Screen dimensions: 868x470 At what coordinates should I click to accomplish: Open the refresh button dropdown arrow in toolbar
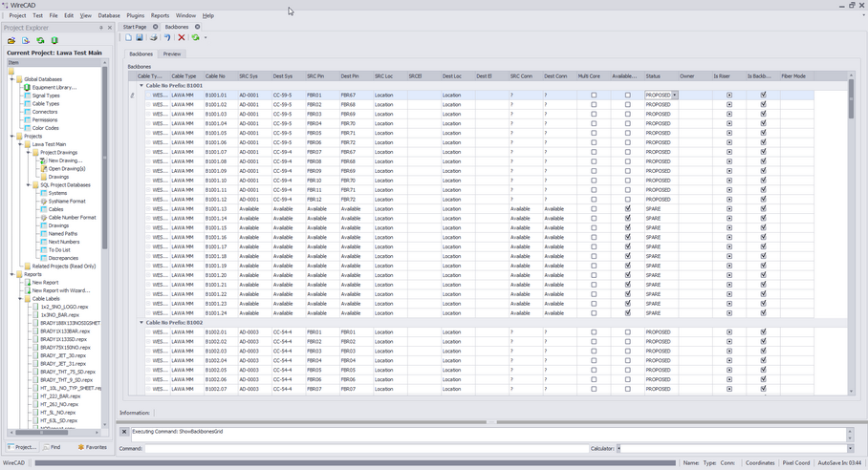coord(206,37)
